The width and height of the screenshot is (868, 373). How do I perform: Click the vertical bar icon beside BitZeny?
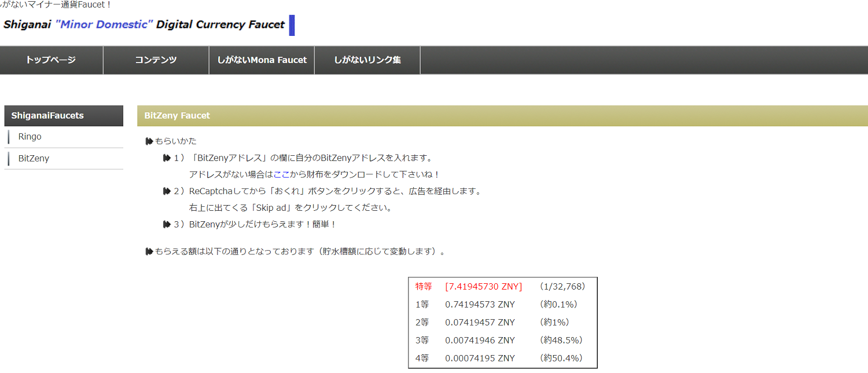pyautogui.click(x=9, y=159)
